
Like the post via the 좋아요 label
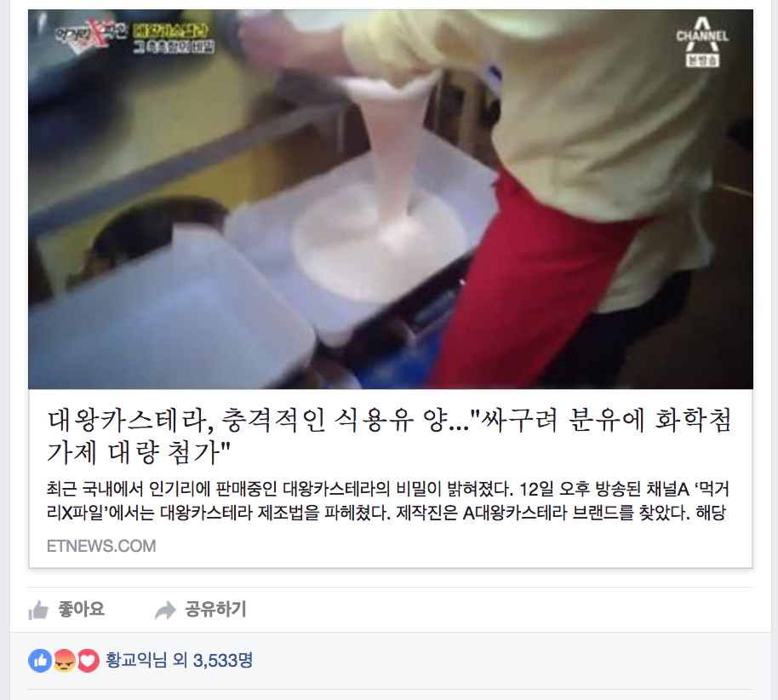click(x=82, y=609)
